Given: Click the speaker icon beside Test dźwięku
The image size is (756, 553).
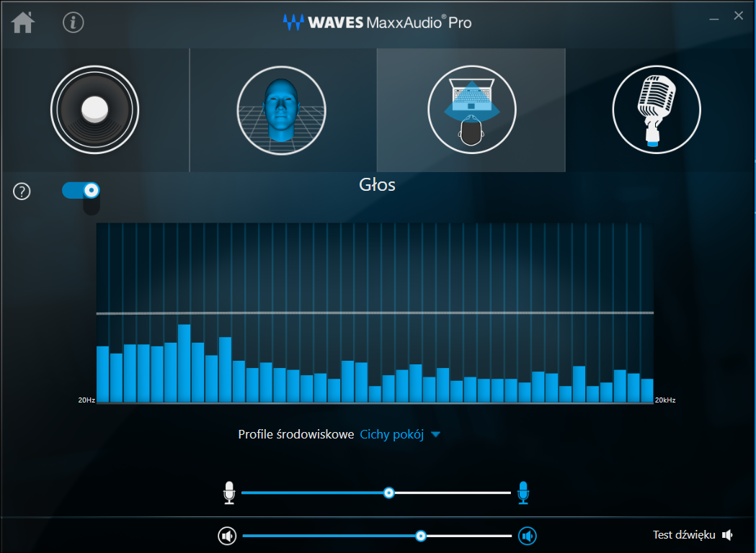Looking at the screenshot, I should point(728,535).
